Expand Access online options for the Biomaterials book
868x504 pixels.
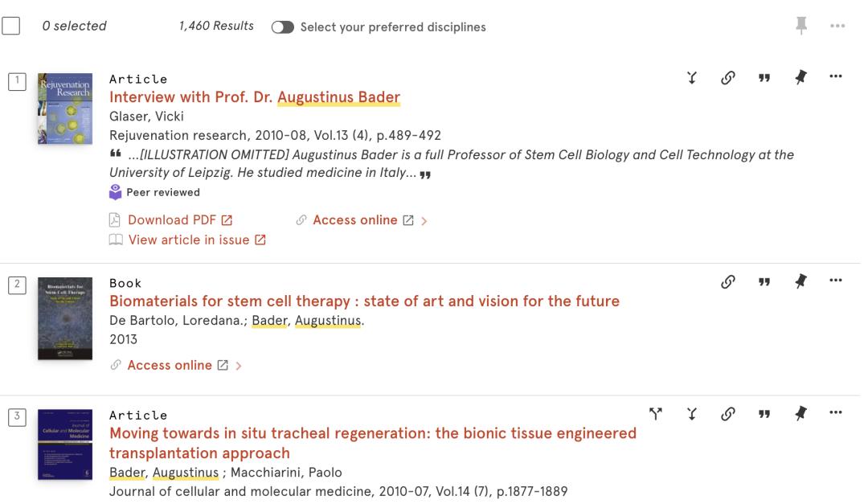[x=239, y=366]
